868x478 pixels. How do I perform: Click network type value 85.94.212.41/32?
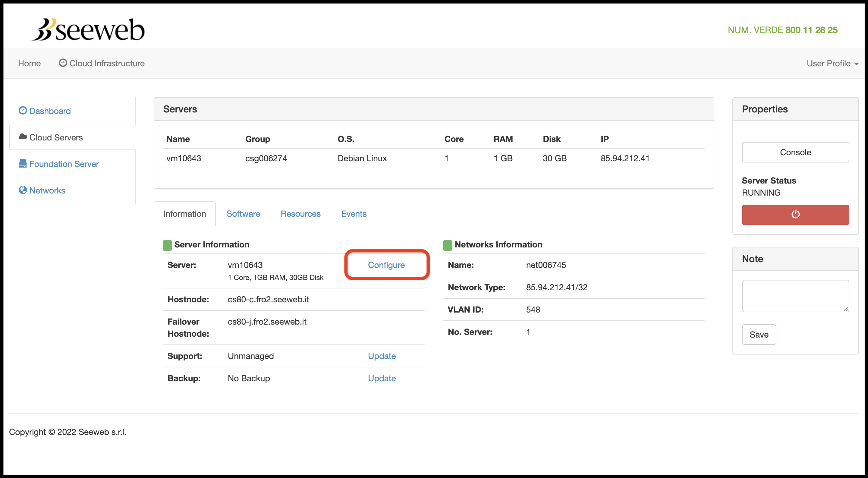(x=557, y=287)
